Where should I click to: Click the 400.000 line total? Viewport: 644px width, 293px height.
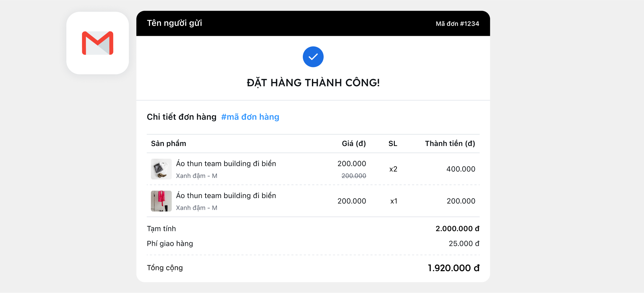coord(461,169)
